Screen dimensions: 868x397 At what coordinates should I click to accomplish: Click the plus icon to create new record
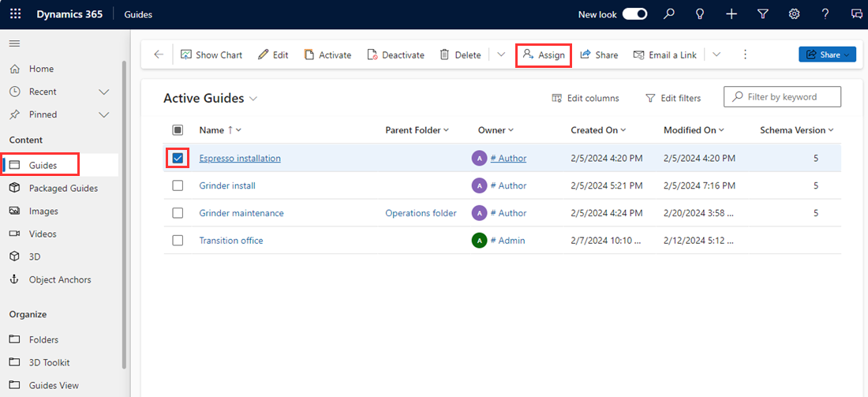(731, 14)
